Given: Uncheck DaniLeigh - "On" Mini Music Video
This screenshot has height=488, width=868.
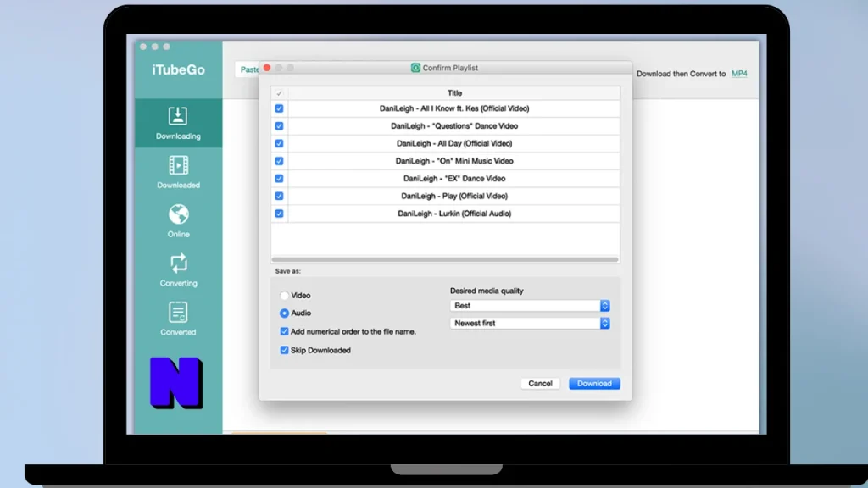Looking at the screenshot, I should pos(279,161).
